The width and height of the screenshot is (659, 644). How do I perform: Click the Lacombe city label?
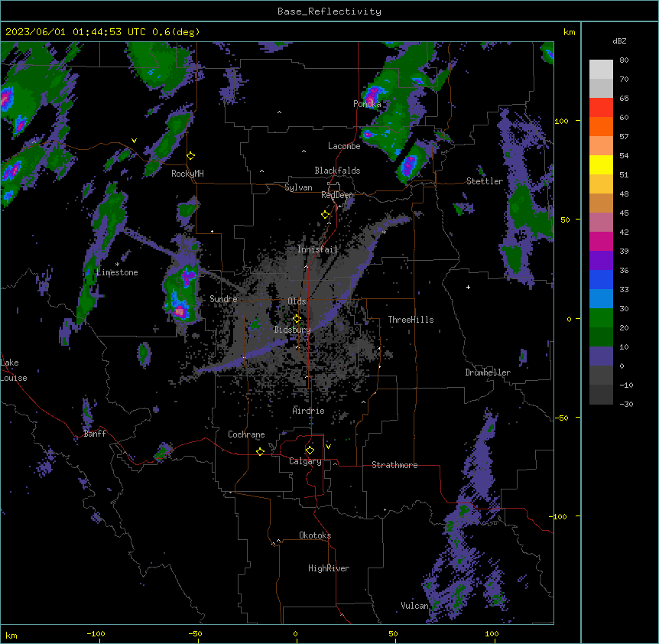[x=344, y=146]
